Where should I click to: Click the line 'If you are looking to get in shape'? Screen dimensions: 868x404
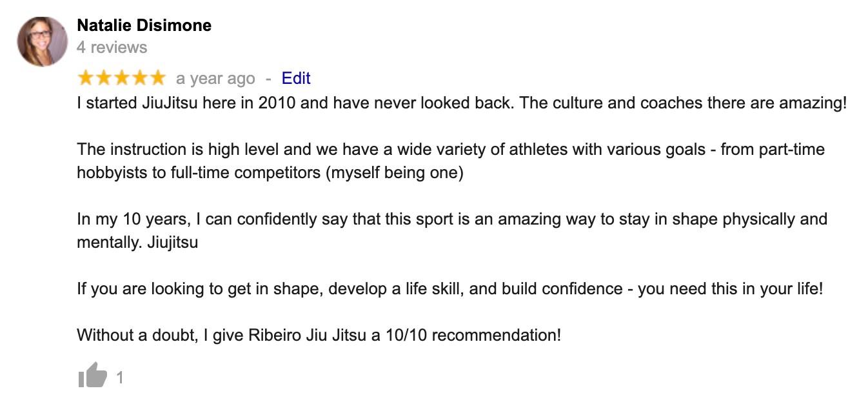point(450,289)
